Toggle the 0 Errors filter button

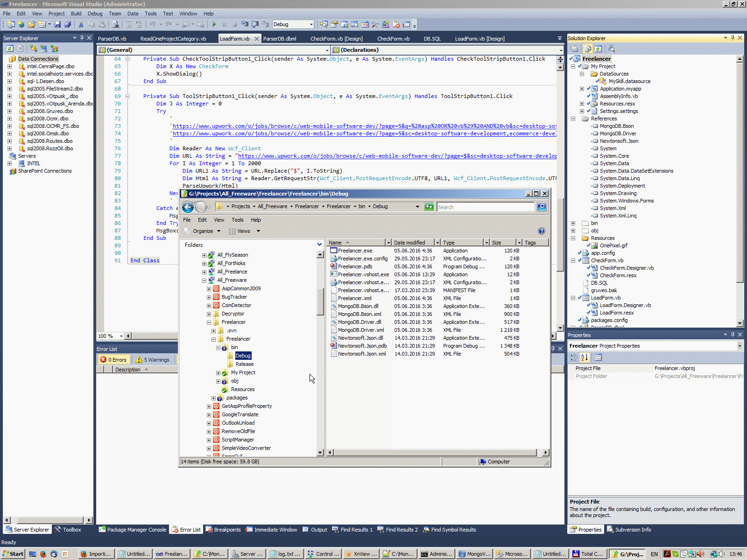coord(113,360)
